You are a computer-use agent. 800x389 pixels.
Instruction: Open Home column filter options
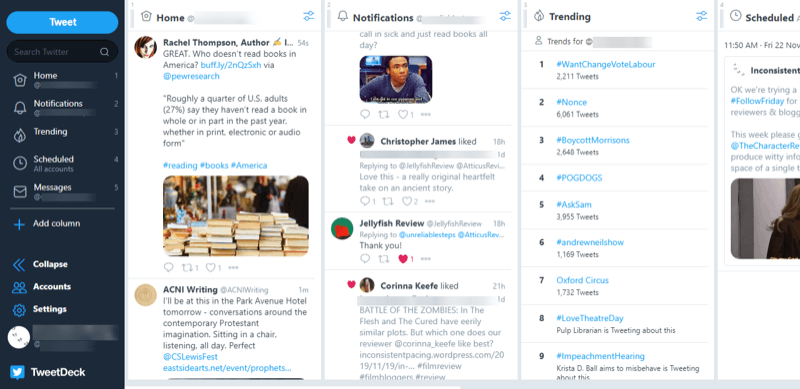309,16
